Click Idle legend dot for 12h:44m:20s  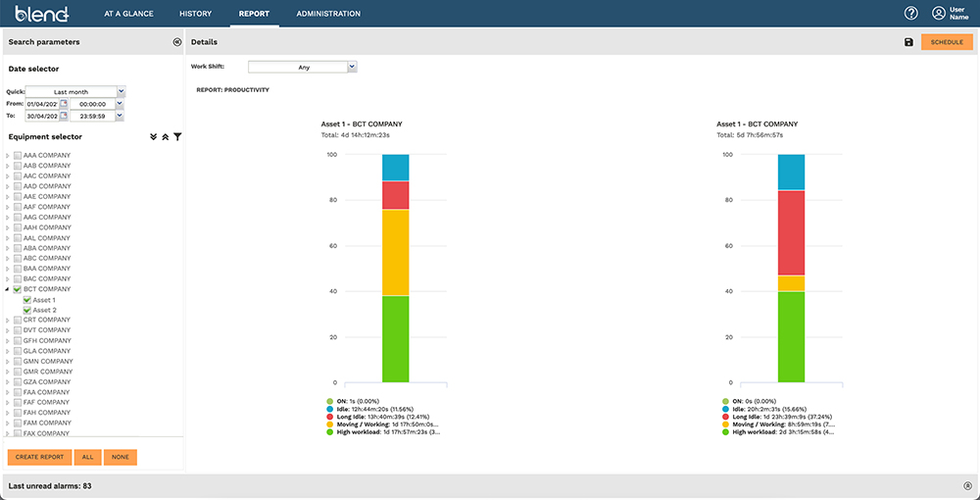[329, 409]
